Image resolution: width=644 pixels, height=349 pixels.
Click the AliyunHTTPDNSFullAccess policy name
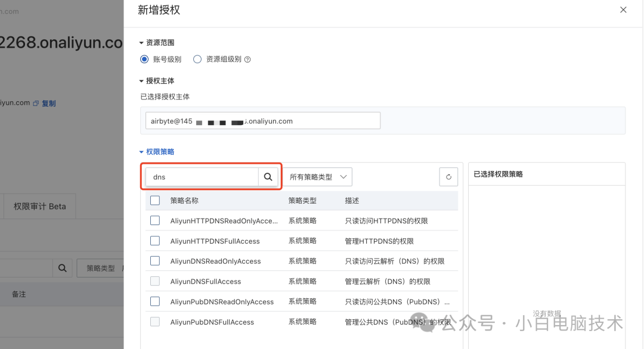tap(215, 241)
